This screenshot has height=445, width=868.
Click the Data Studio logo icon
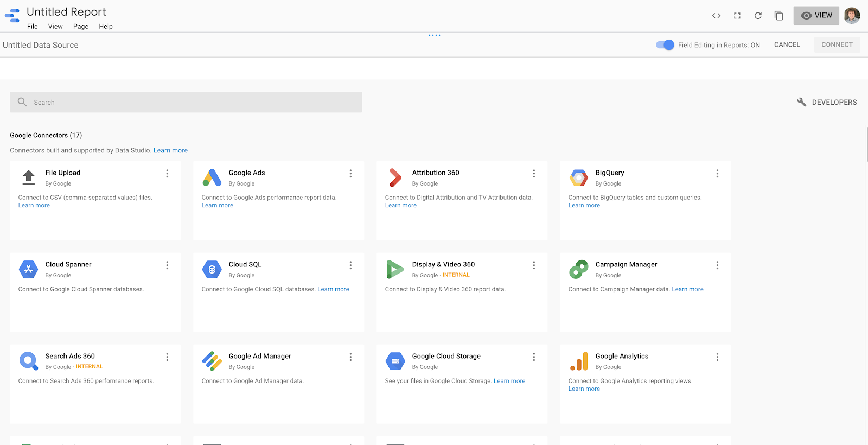12,15
